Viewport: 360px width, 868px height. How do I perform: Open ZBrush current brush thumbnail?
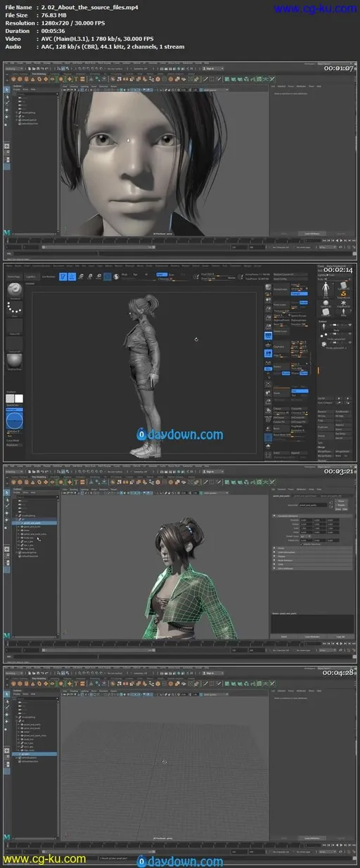[15, 288]
